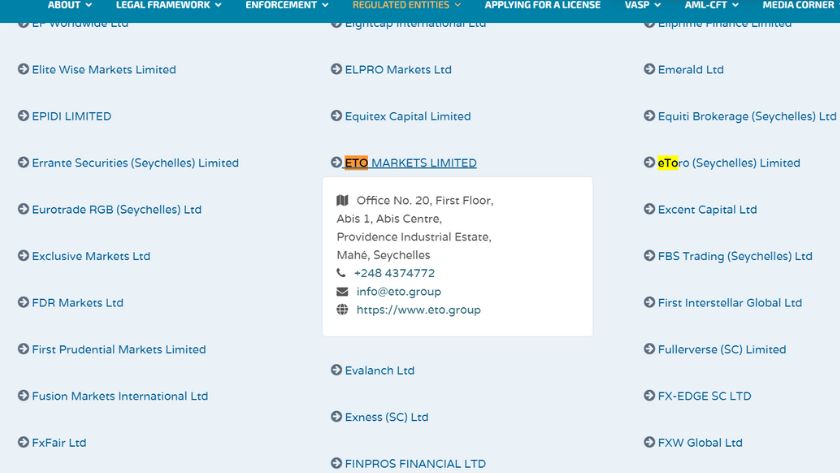
Task: Click the circle arrow icon next to EPIDI LIMITED
Action: pos(23,116)
